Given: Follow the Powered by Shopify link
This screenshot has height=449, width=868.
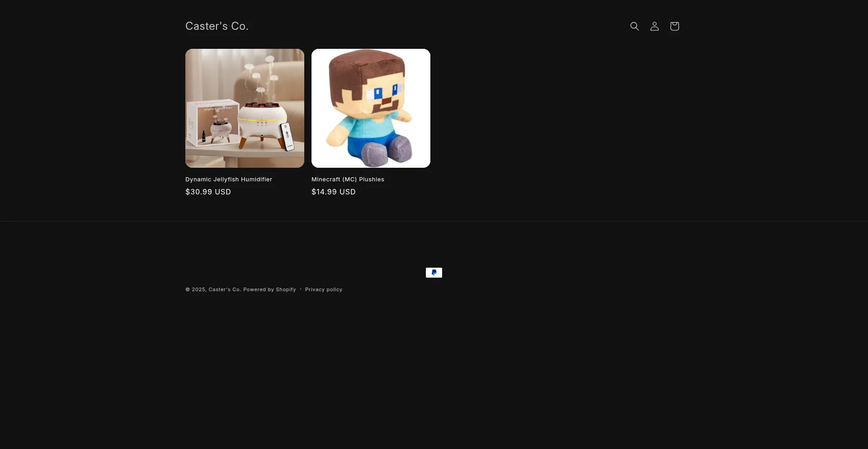Looking at the screenshot, I should click(x=269, y=290).
